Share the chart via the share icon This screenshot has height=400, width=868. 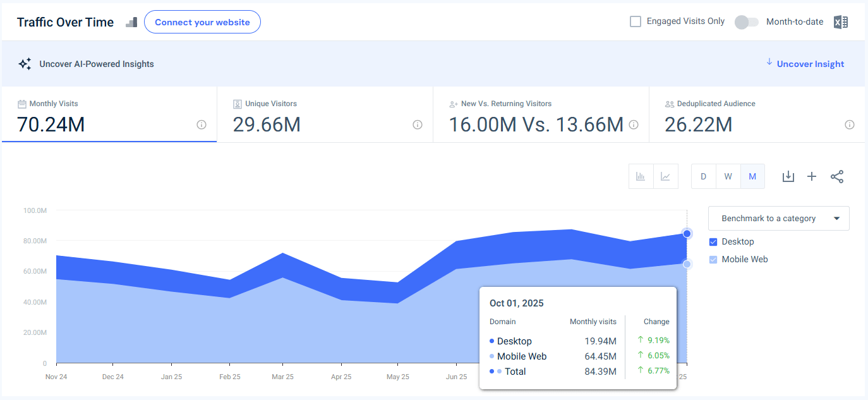837,176
